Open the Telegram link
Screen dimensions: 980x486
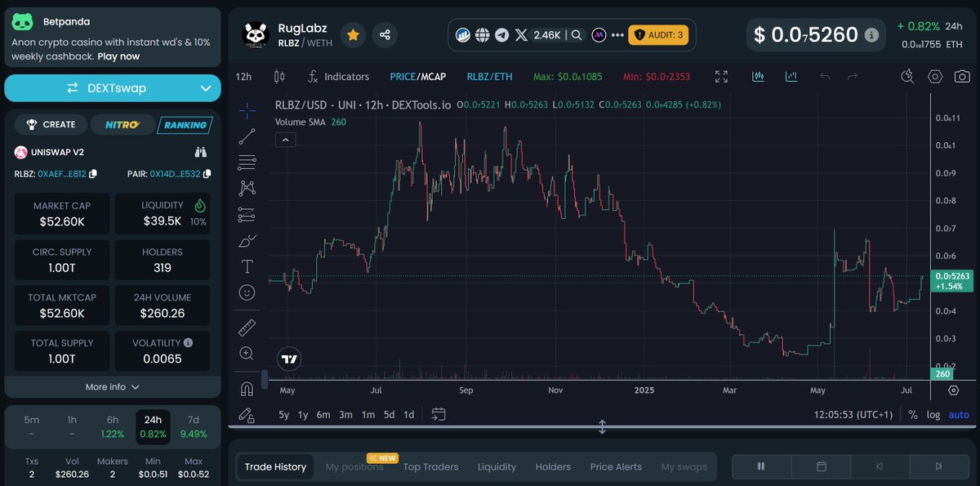point(501,35)
